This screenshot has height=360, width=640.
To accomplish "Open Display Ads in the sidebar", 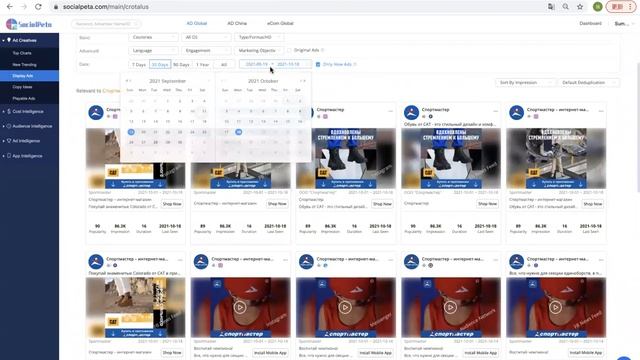I will (29, 76).
